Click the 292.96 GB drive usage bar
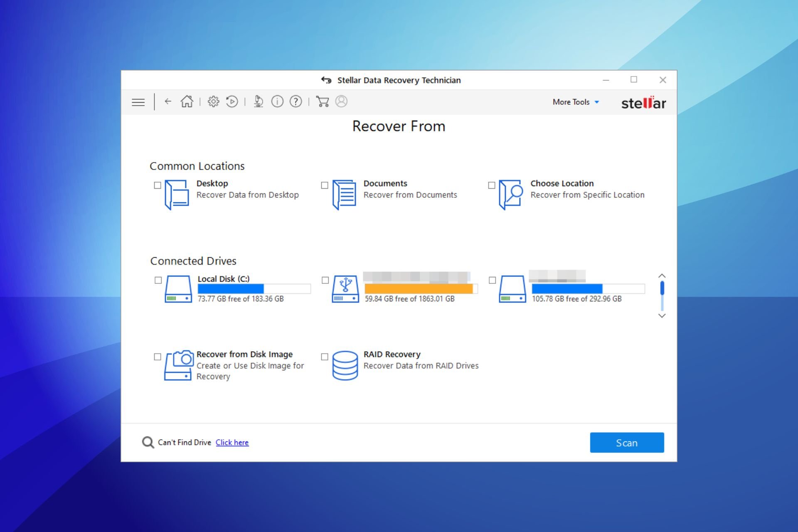The image size is (798, 532). (x=588, y=288)
